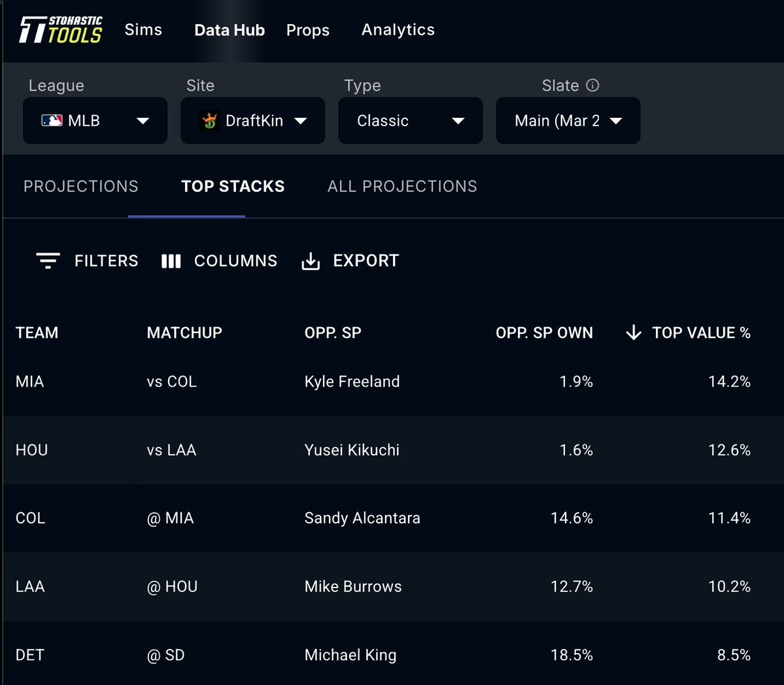
Task: Click the 1.6% ownership value
Action: pos(576,450)
